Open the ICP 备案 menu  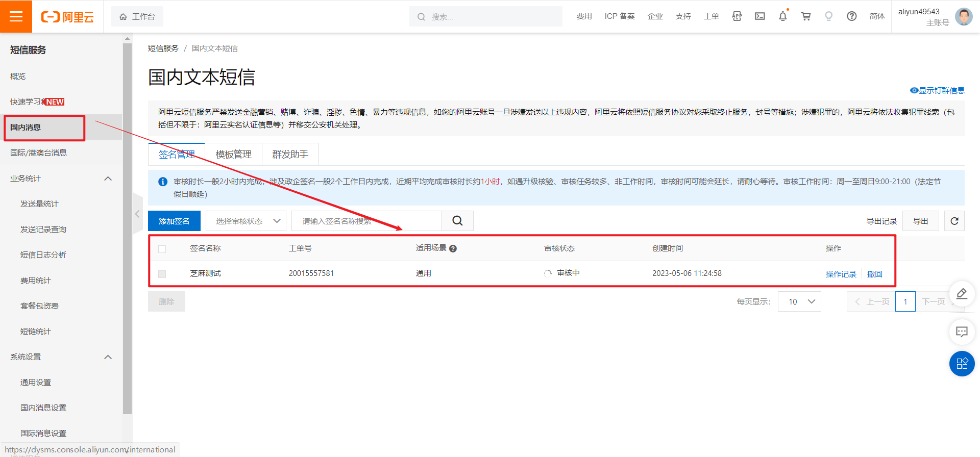tap(620, 16)
